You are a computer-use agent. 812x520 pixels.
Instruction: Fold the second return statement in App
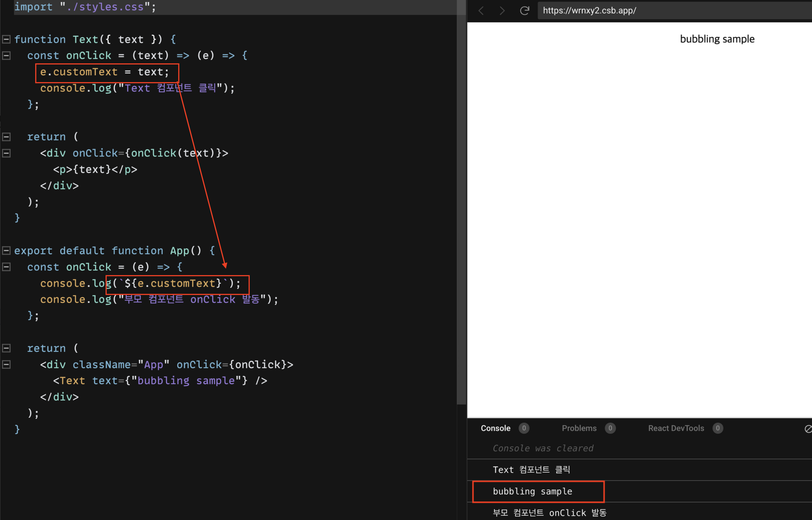(x=6, y=348)
